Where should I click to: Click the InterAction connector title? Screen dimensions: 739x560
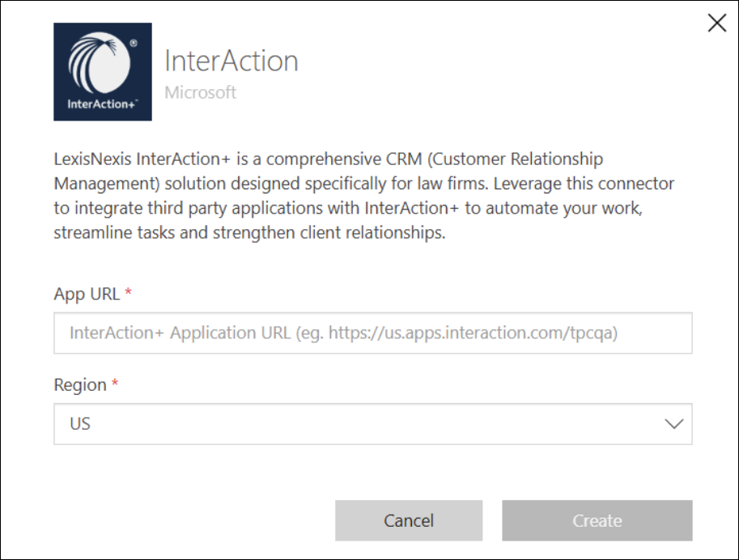click(x=231, y=61)
